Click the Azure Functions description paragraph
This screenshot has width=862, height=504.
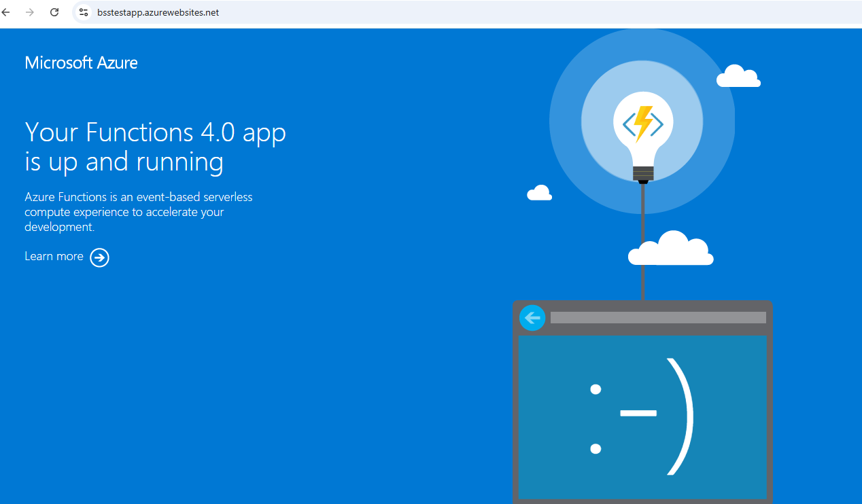139,212
